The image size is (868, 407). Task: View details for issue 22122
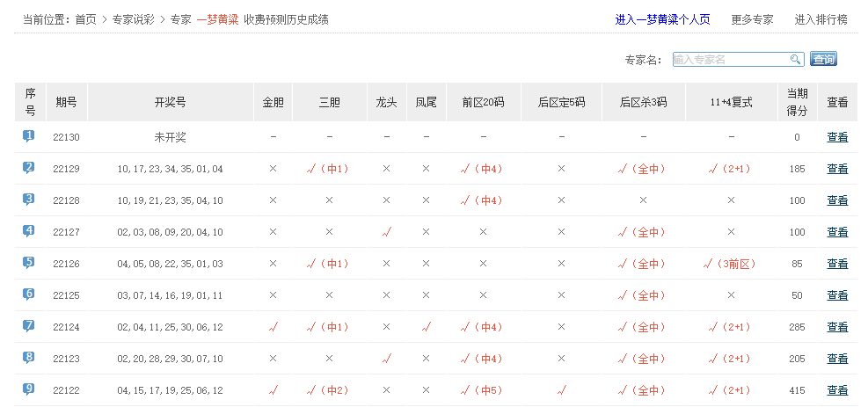(837, 390)
